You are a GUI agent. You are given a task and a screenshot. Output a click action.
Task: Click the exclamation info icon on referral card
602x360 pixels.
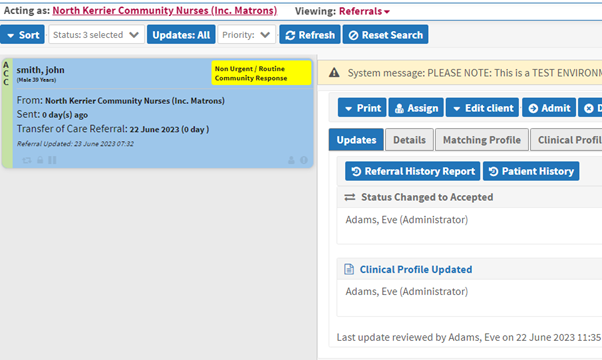[304, 160]
